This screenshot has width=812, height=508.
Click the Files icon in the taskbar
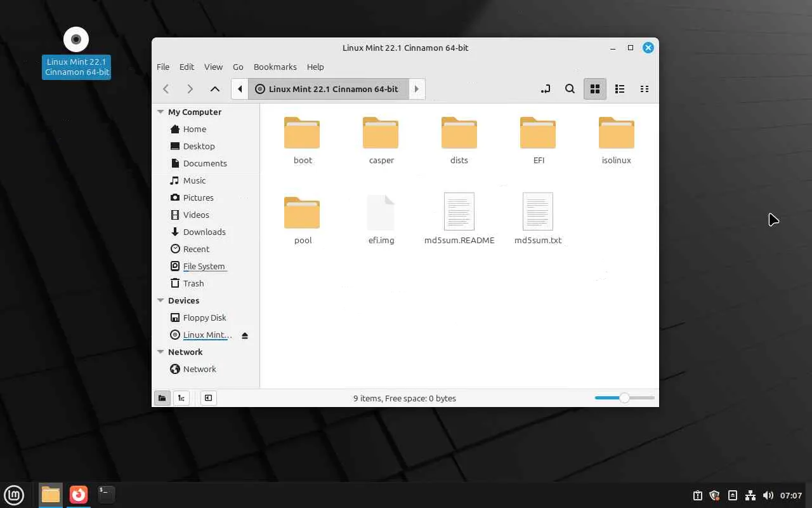[x=51, y=495]
